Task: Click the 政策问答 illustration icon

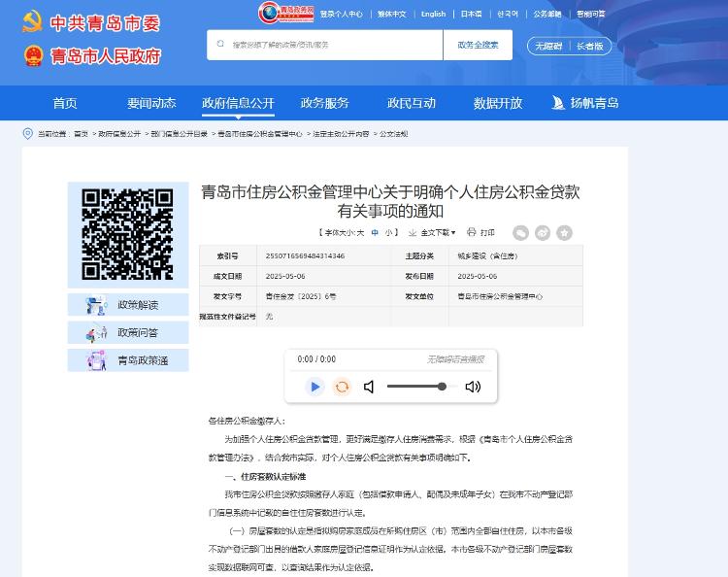Action: pos(96,332)
